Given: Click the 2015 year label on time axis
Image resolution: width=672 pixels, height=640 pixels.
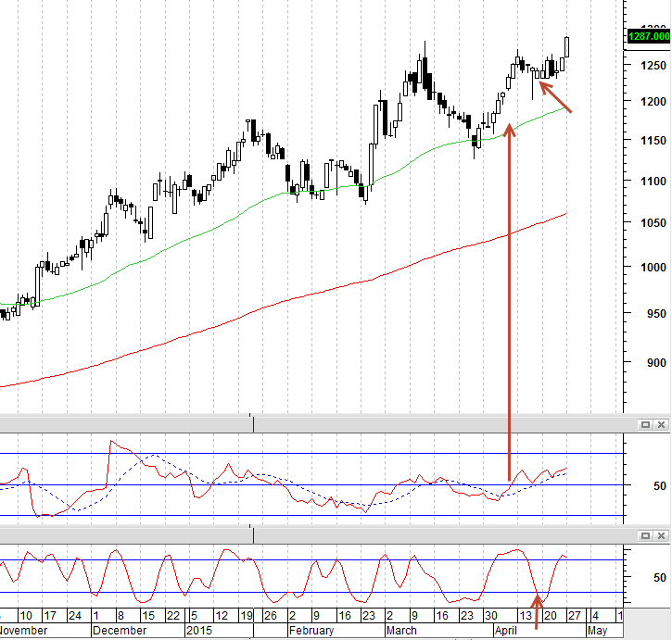Looking at the screenshot, I should pos(199,631).
